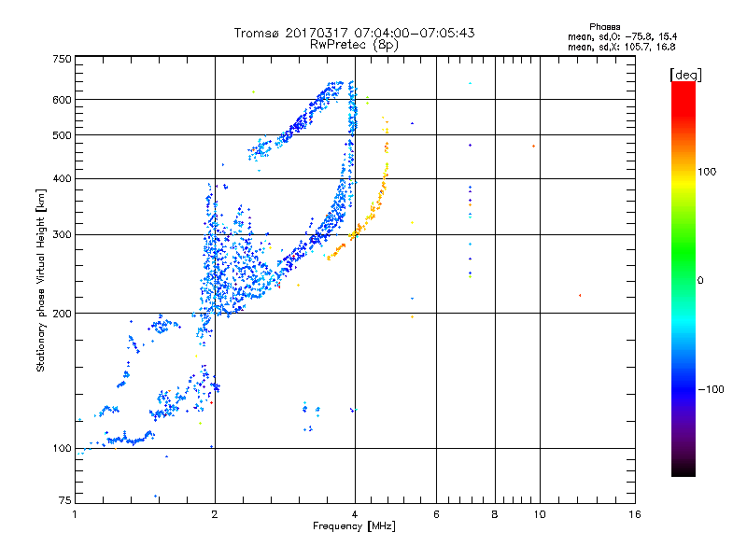Click the y-axis tick label '500'
The height and width of the screenshot is (560, 747).
pyautogui.click(x=62, y=135)
